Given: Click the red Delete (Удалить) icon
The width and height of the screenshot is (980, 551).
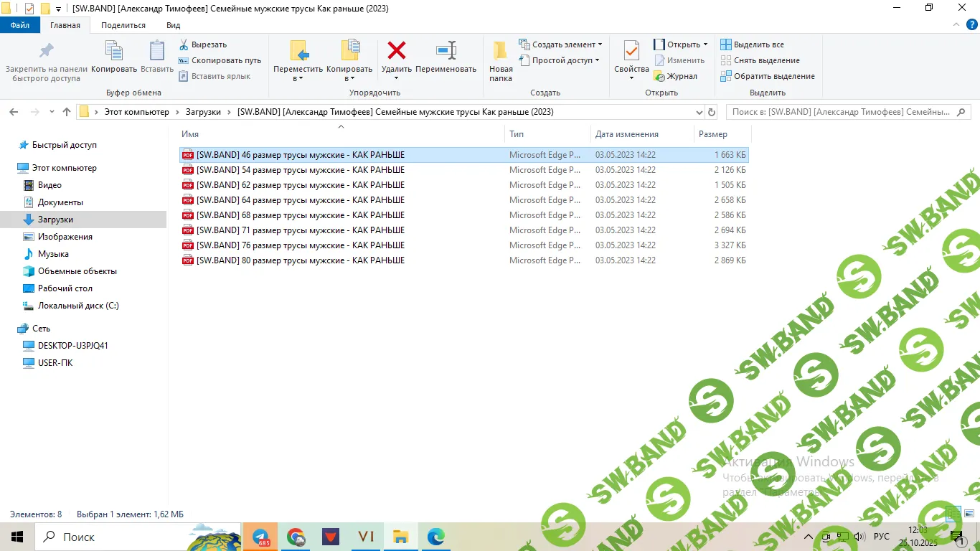Looking at the screenshot, I should pyautogui.click(x=396, y=51).
